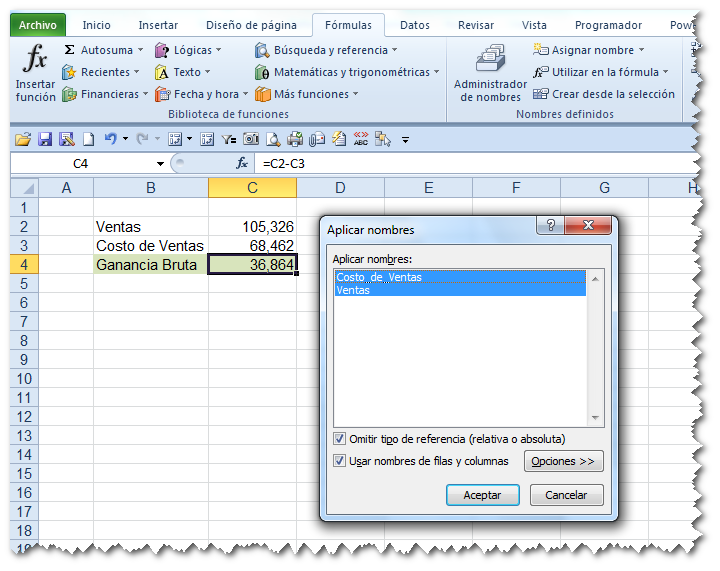720x571 pixels.
Task: Expand Recientes dropdown arrow
Action: coord(136,72)
